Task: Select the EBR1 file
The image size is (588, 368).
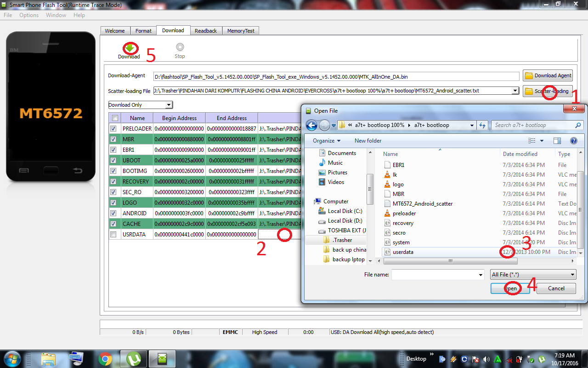Action: (398, 165)
